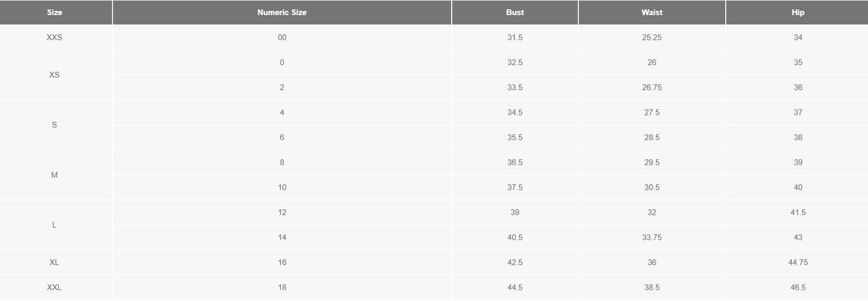Screen dimensions: 868x301
Task: Click numeric size 00 cell
Action: pos(282,37)
